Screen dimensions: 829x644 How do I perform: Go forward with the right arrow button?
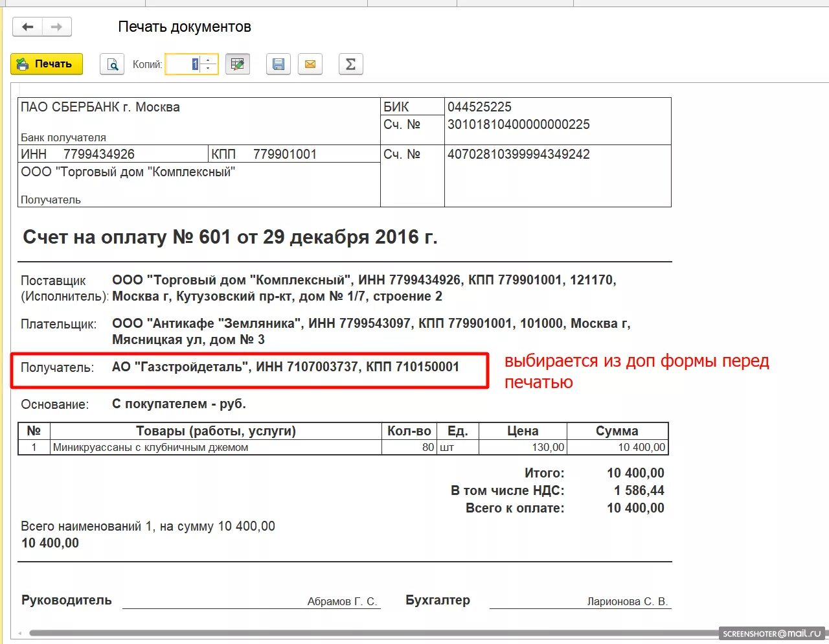[57, 27]
